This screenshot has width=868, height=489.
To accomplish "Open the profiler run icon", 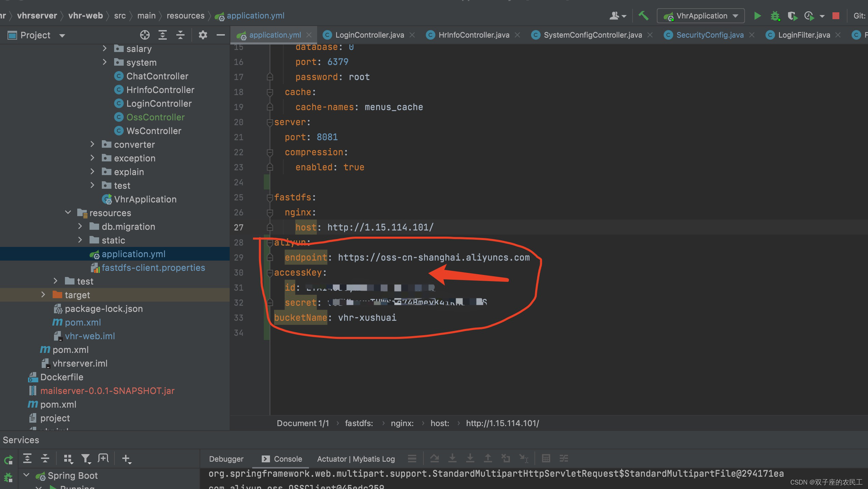I will (809, 16).
